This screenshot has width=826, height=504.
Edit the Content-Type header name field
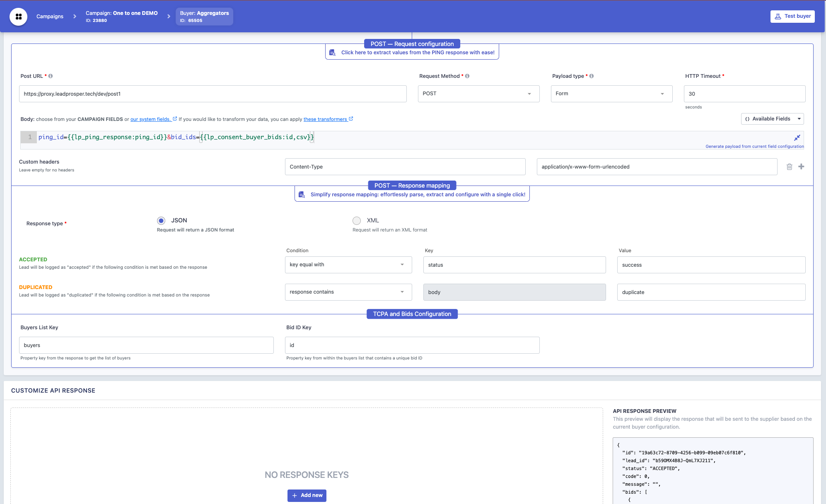(405, 167)
